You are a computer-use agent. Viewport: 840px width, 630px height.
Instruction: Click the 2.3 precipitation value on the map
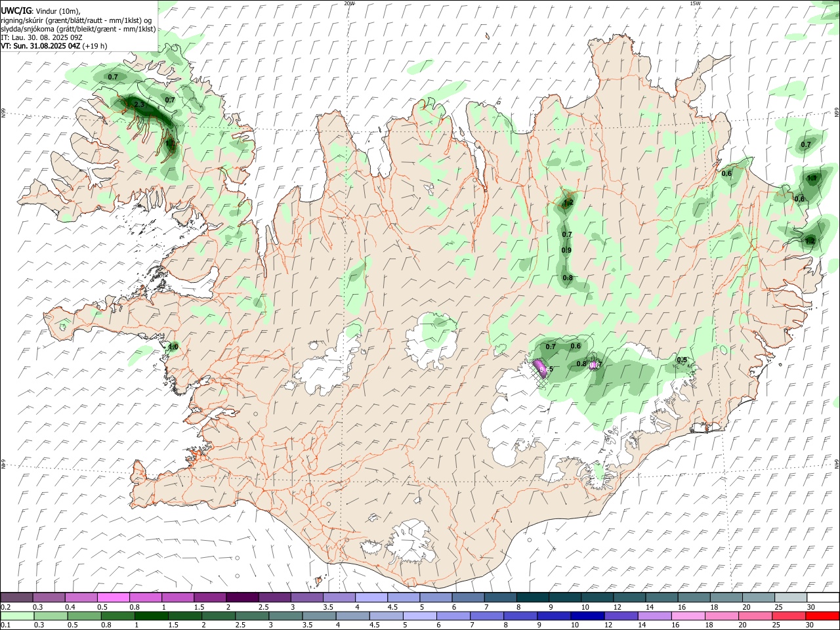point(139,105)
